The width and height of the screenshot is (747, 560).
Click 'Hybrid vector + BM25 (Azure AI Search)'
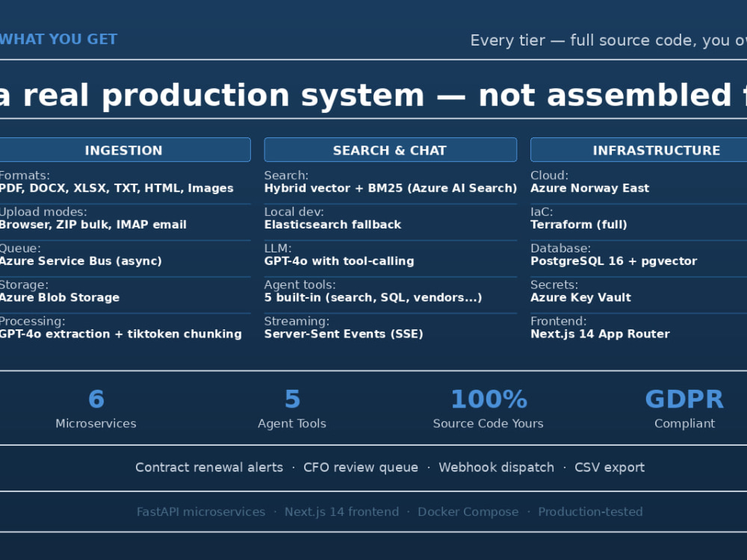(391, 188)
